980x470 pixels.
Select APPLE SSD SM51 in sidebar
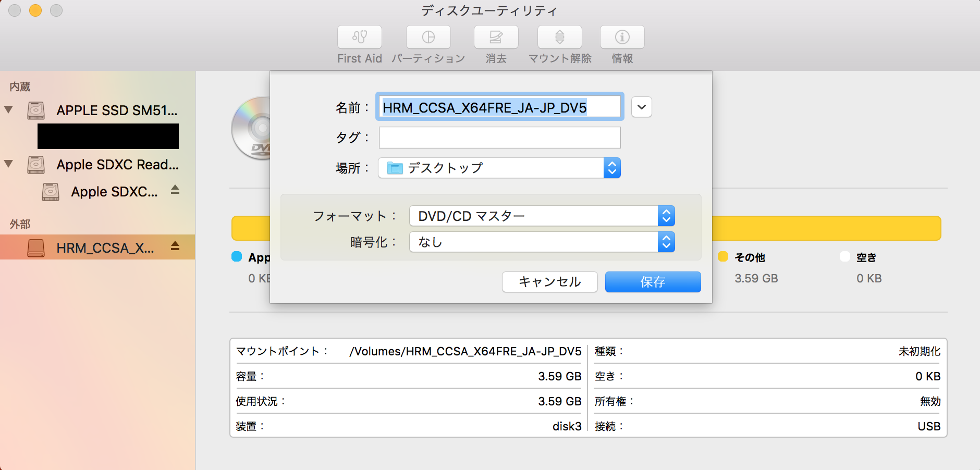(117, 110)
